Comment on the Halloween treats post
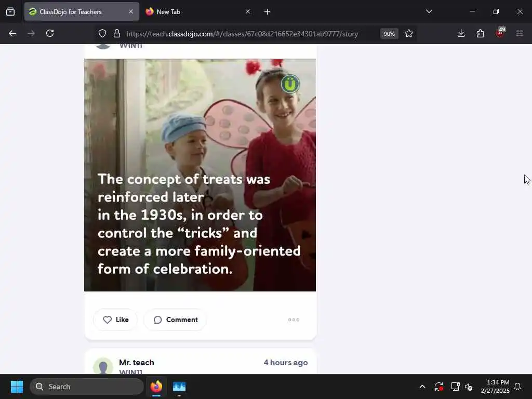Viewport: 532px width, 399px height. 176,320
